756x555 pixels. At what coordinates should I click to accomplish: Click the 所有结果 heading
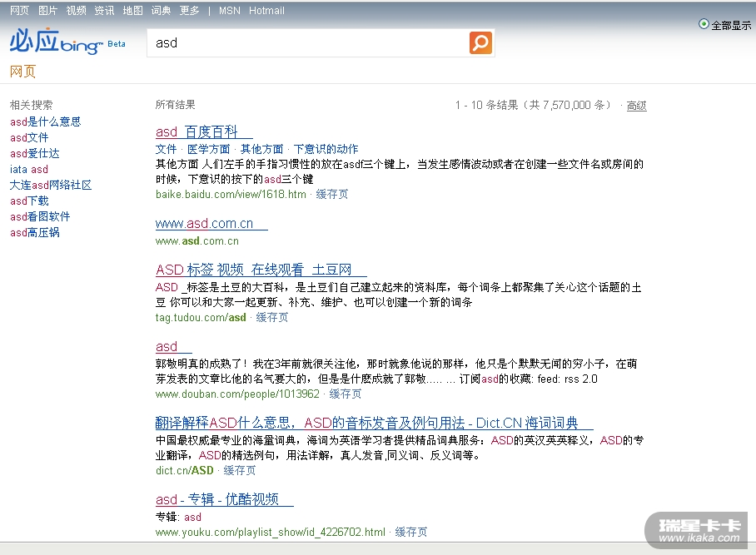pyautogui.click(x=176, y=105)
